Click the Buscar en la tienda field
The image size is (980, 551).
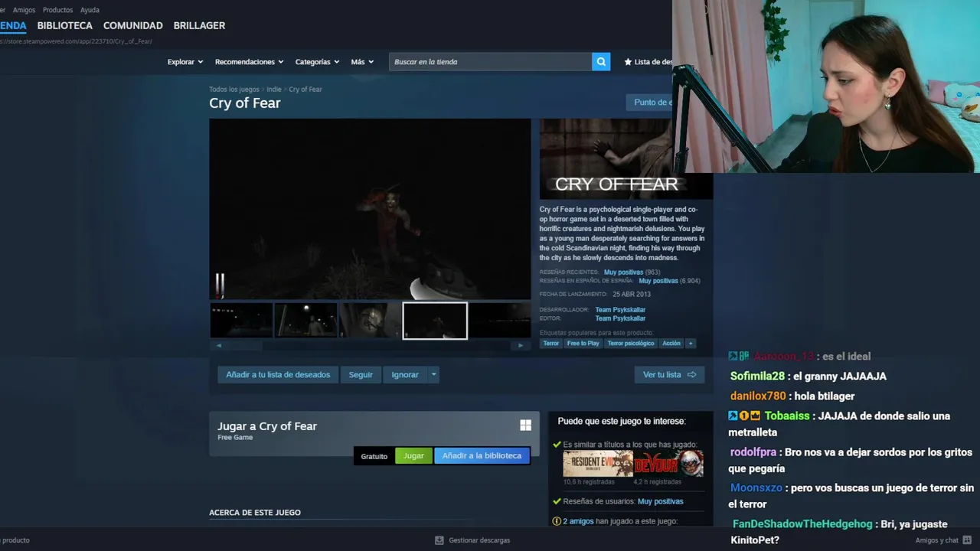coord(490,62)
